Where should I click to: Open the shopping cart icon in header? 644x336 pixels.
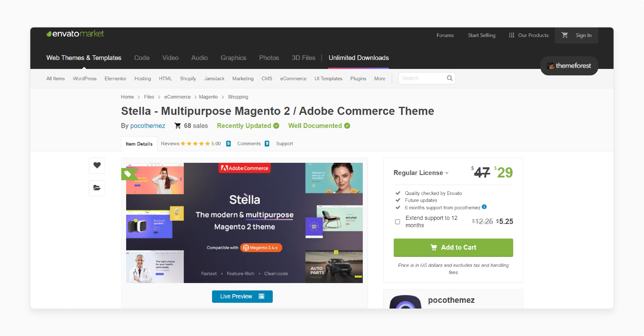(x=565, y=35)
